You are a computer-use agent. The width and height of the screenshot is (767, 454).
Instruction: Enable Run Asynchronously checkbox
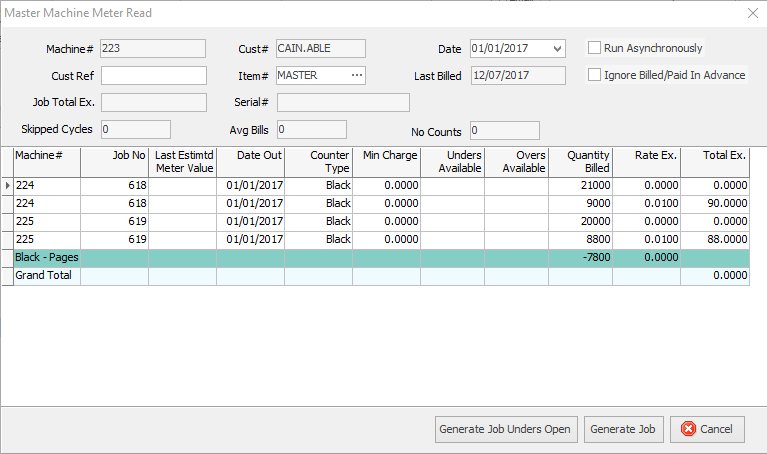tap(594, 48)
